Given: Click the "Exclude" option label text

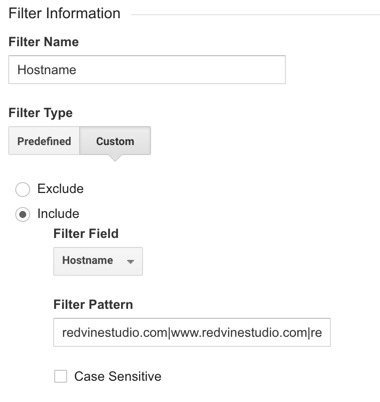Looking at the screenshot, I should 60,189.
